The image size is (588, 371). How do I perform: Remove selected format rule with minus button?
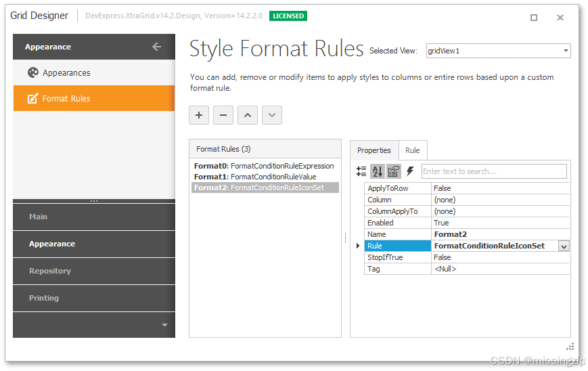click(223, 115)
